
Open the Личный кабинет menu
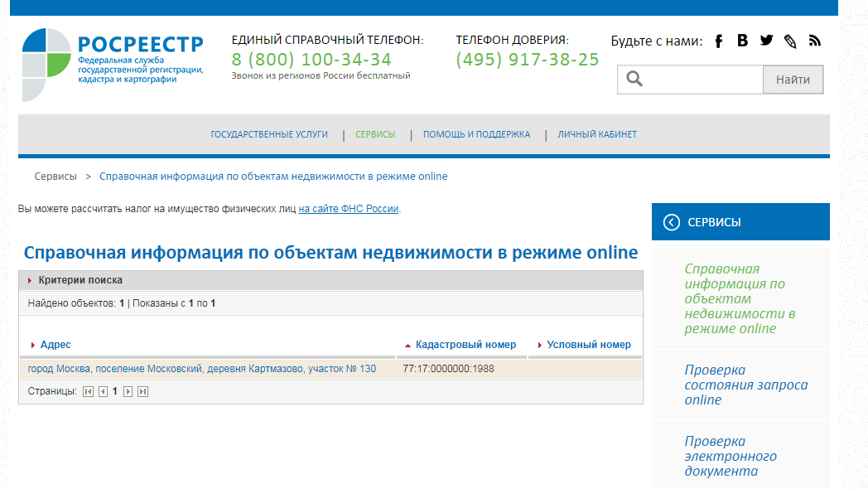597,134
